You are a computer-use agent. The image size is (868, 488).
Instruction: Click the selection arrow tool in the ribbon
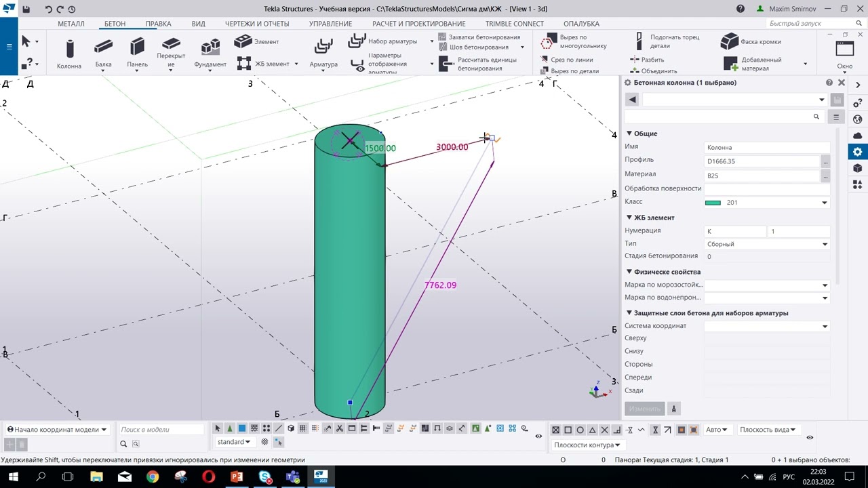point(26,41)
